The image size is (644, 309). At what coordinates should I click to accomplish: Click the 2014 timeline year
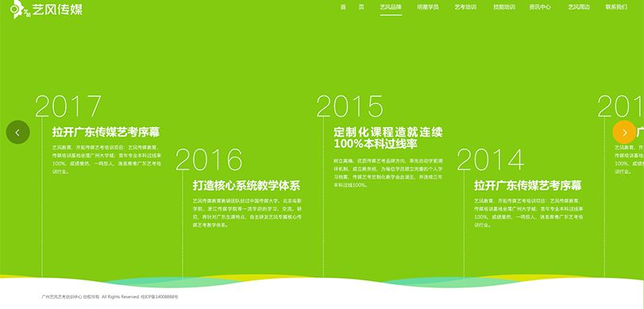(x=491, y=160)
